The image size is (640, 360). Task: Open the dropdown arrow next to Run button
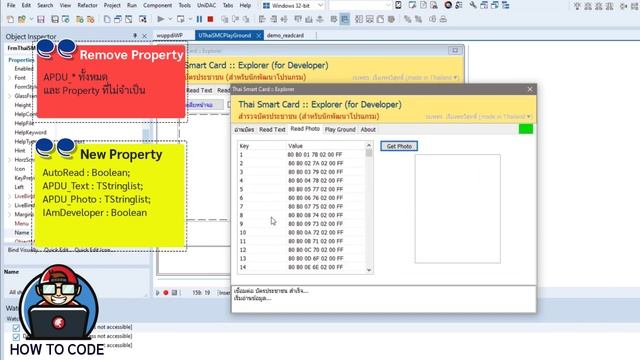pyautogui.click(x=170, y=19)
